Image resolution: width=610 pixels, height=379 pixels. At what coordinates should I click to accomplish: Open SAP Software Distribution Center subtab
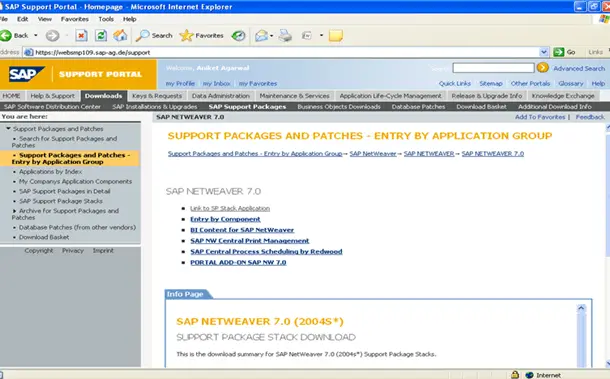52,107
